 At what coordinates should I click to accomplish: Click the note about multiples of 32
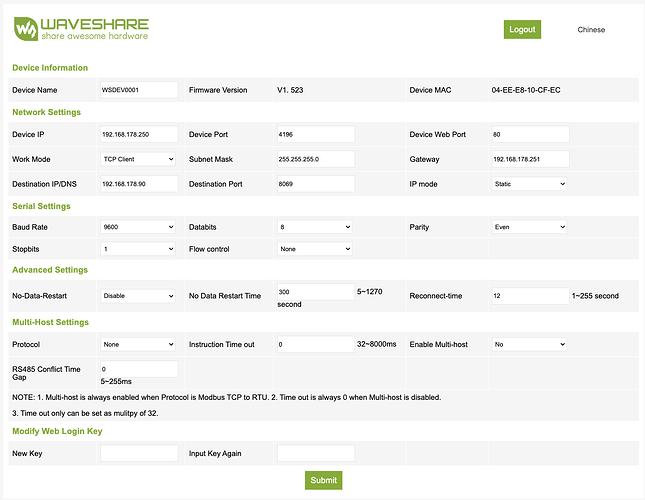click(x=85, y=413)
